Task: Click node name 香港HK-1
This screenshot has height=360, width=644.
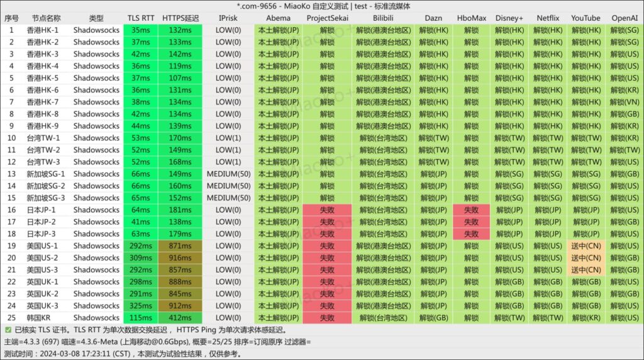Action: (42, 30)
